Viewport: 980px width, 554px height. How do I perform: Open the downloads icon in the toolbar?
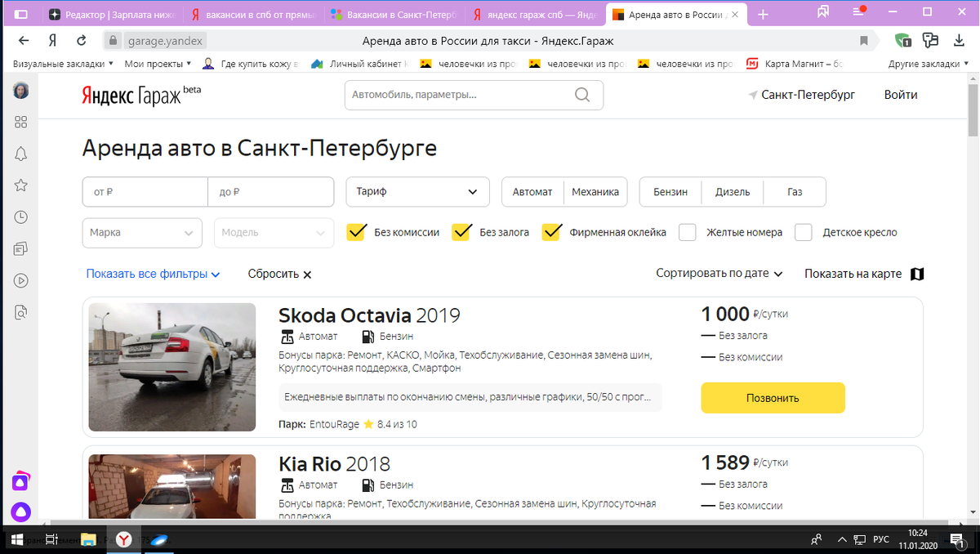pos(957,38)
